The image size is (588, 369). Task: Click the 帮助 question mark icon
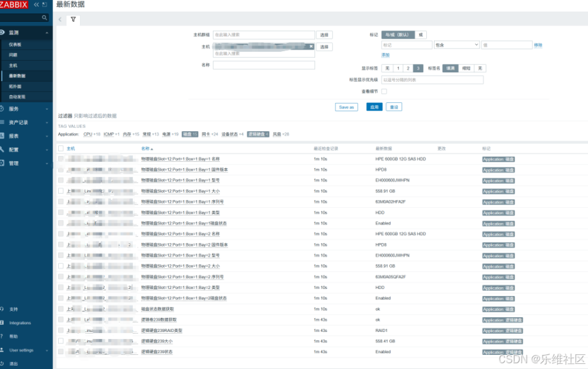pos(3,336)
